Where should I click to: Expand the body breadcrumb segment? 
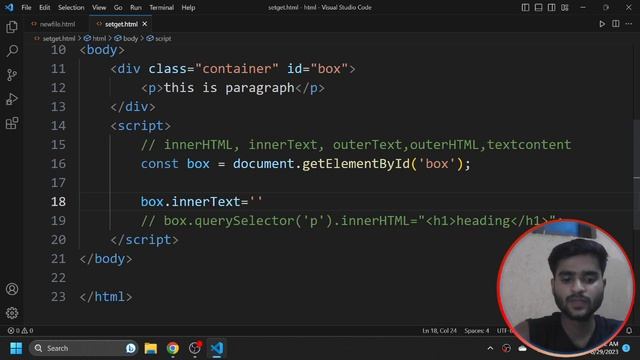click(127, 38)
